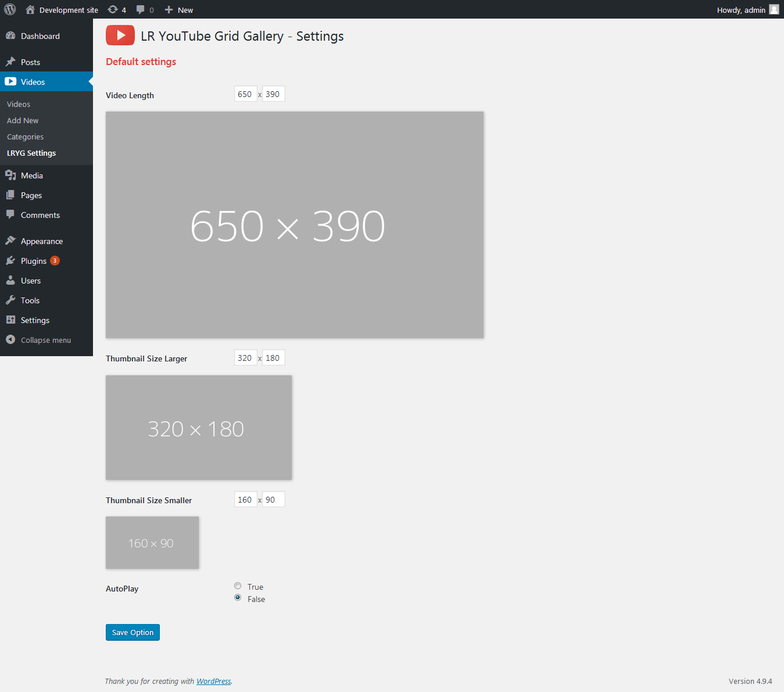The image size is (784, 692).
Task: Open Tools menu item
Action: click(46, 300)
